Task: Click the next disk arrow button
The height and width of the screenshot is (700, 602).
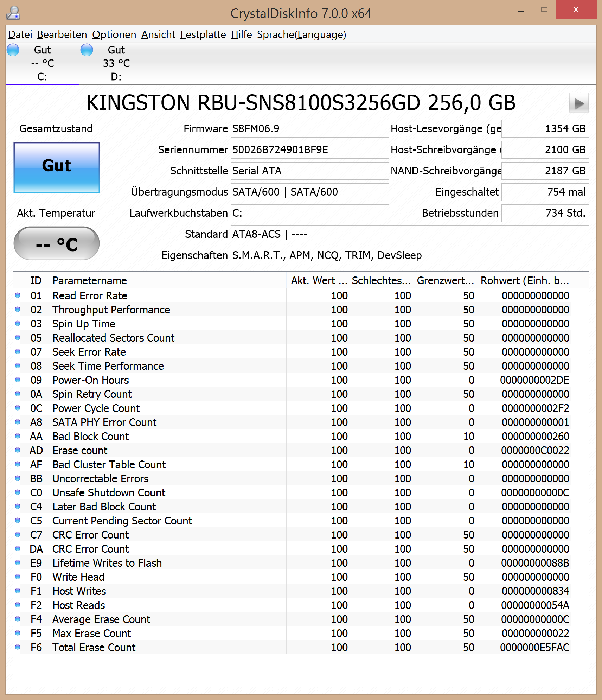Action: tap(579, 103)
